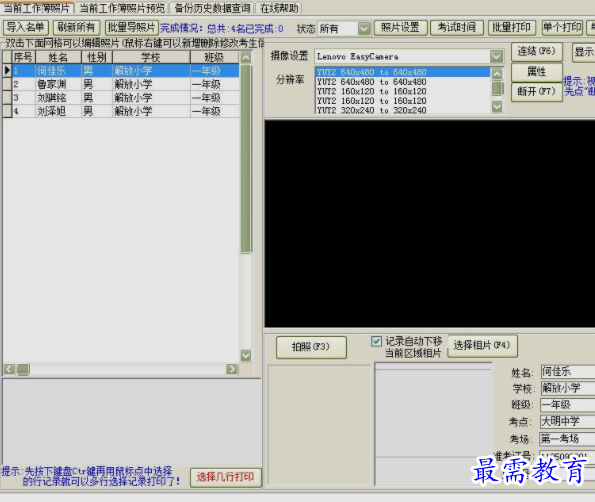The width and height of the screenshot is (595, 502).
Task: Toggle the 记录自动下移 checkbox
Action: 376,341
